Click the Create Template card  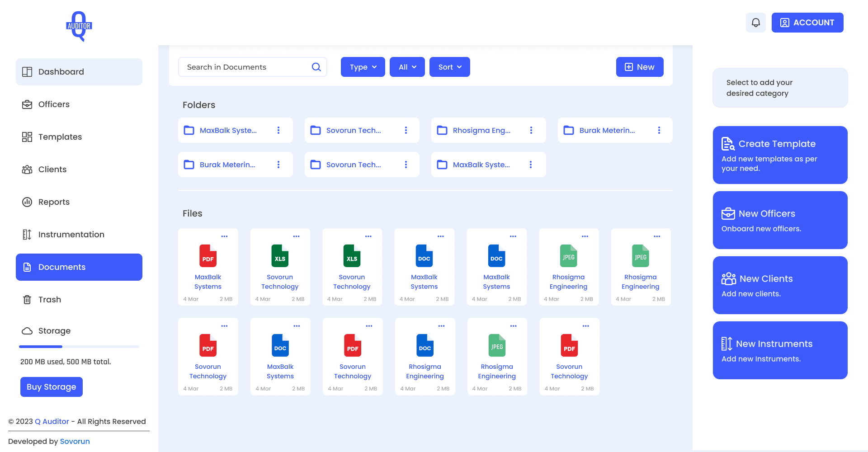(x=780, y=155)
